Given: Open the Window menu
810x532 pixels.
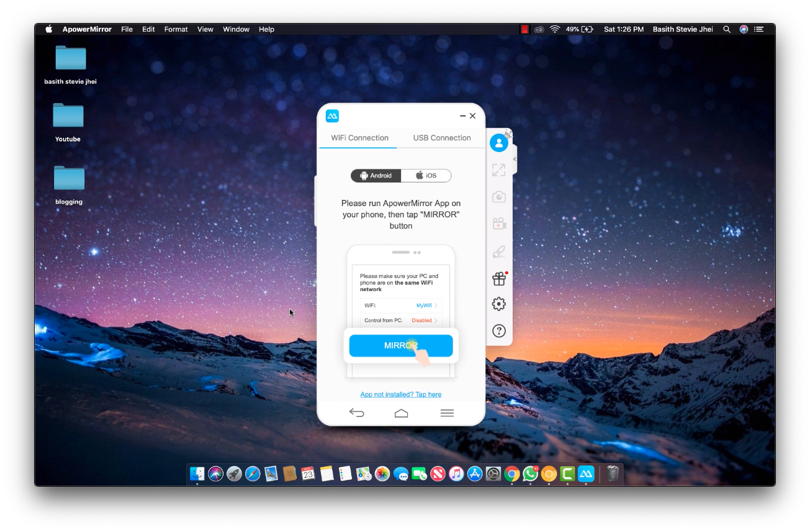Looking at the screenshot, I should pos(236,29).
